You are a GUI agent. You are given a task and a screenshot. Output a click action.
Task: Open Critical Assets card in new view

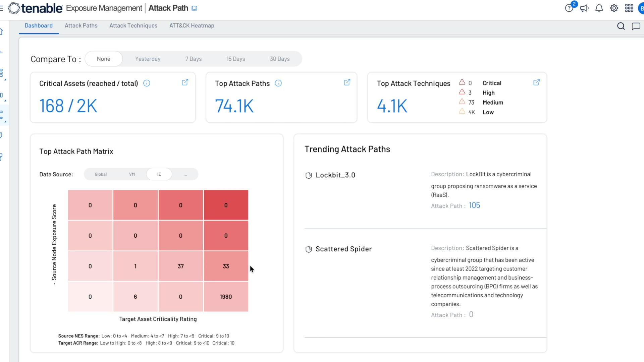(185, 82)
